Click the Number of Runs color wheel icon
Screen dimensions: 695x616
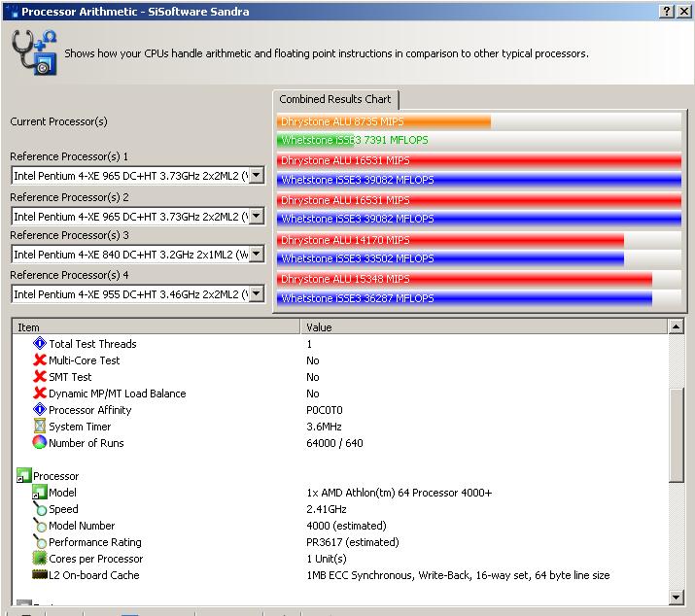tap(40, 442)
